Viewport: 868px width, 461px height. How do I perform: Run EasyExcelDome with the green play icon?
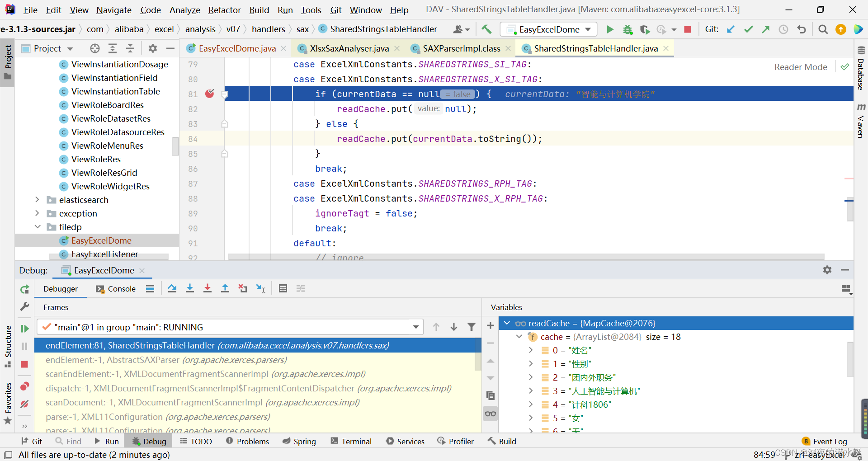pyautogui.click(x=610, y=29)
